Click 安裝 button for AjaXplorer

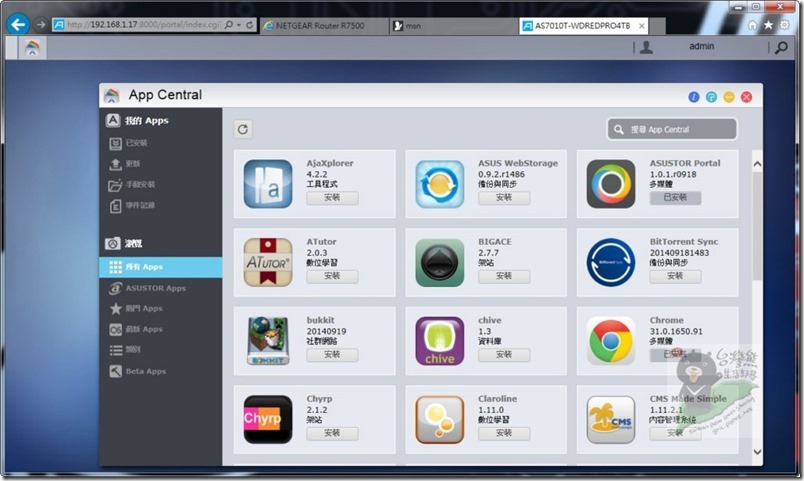[332, 198]
